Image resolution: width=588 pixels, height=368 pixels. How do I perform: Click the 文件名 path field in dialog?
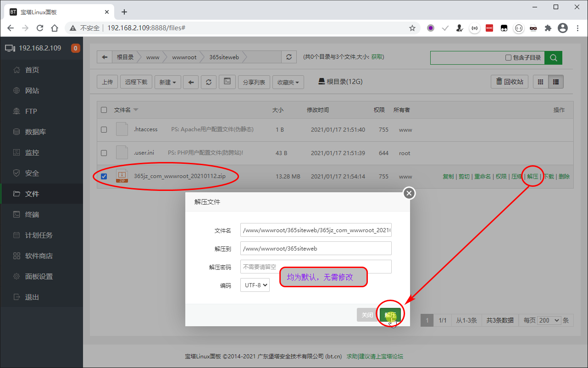tap(316, 230)
